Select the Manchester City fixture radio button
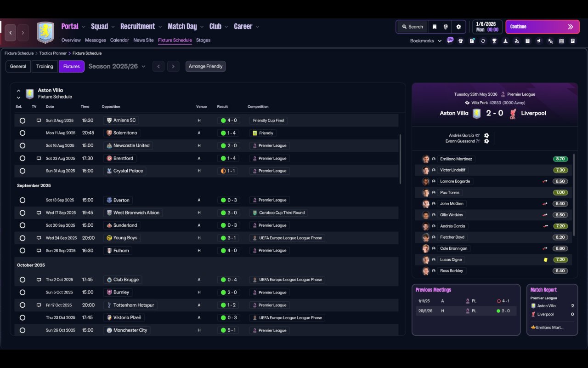 coord(23,330)
